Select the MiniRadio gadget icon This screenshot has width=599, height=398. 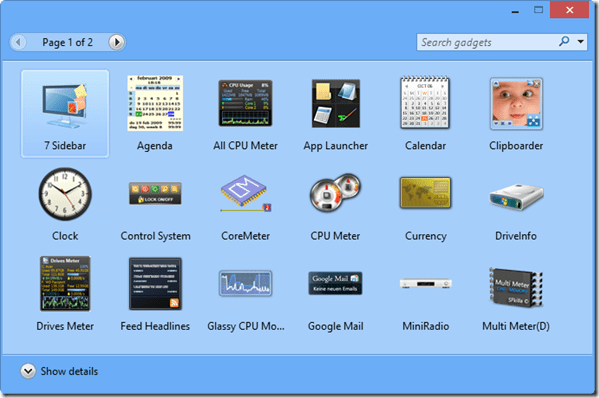click(x=426, y=283)
